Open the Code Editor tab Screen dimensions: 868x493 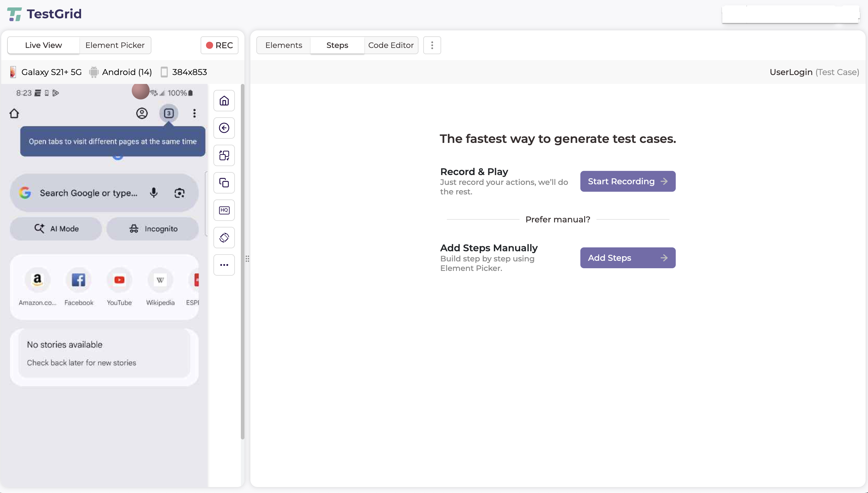pyautogui.click(x=390, y=45)
